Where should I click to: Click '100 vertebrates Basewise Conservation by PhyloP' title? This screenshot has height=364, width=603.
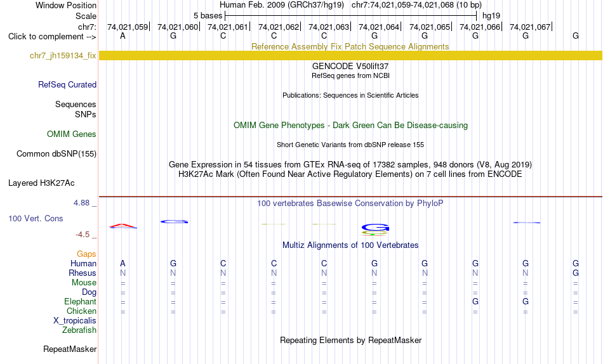pyautogui.click(x=350, y=204)
